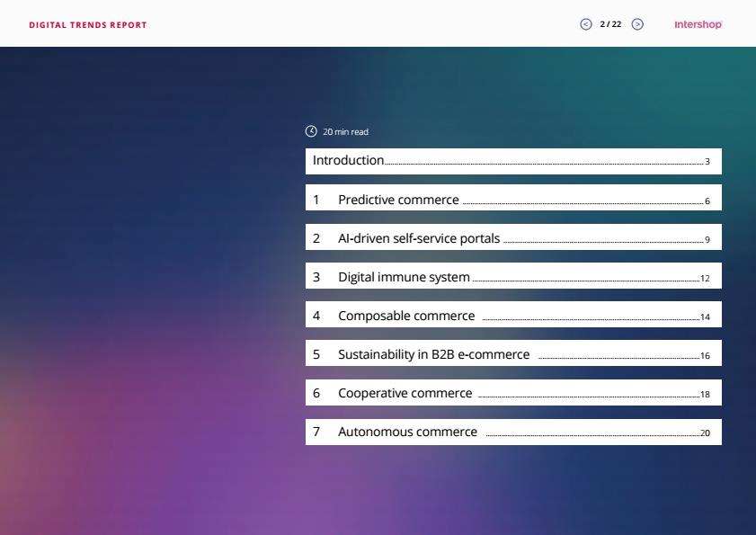Open chapter 4 Composable commerce

tap(513, 314)
